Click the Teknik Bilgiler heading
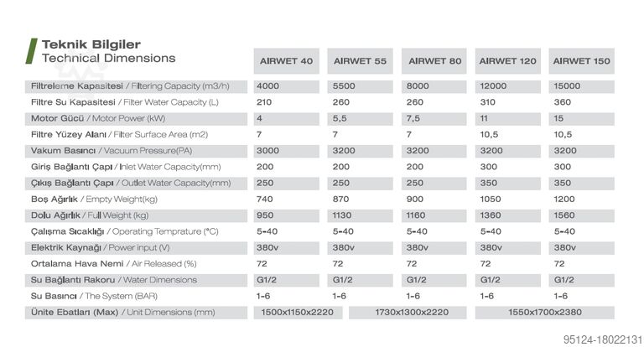 point(91,44)
